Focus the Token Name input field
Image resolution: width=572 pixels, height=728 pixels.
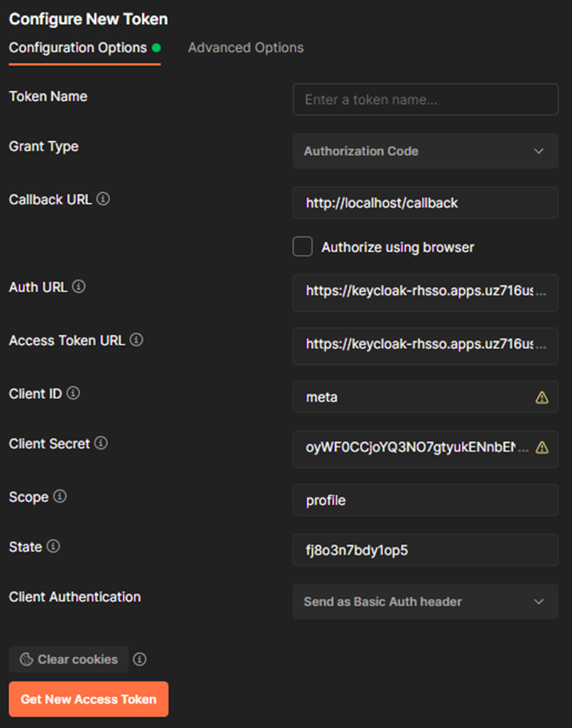pos(425,99)
